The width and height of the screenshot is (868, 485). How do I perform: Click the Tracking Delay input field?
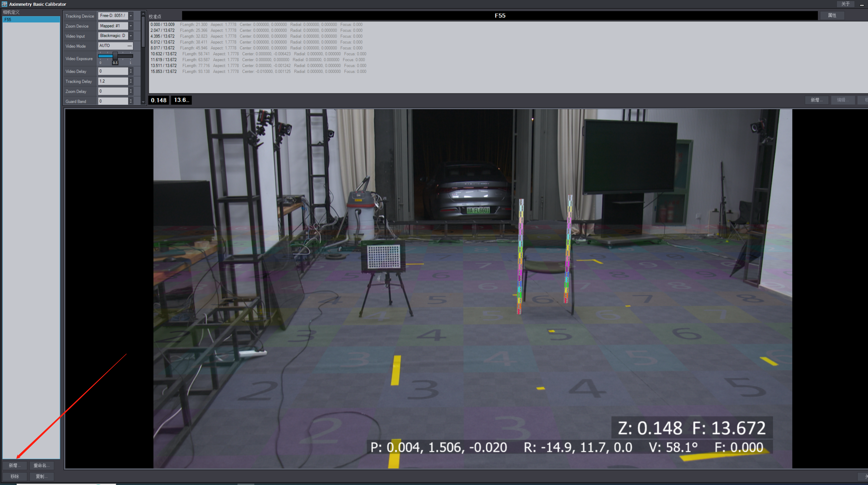tap(113, 81)
